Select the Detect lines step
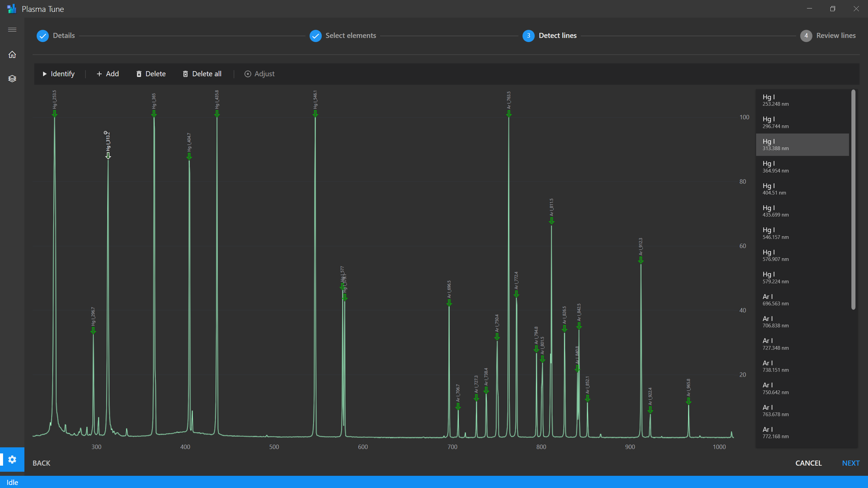The image size is (868, 488). pos(550,36)
